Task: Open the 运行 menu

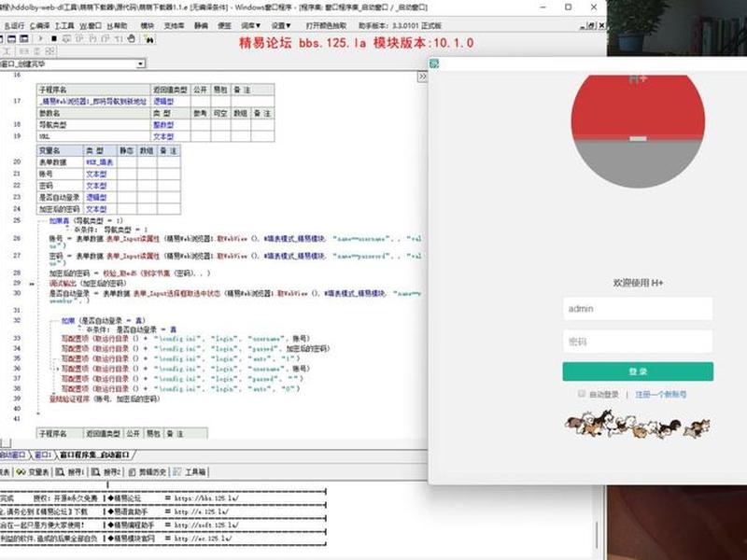Action: [x=15, y=25]
